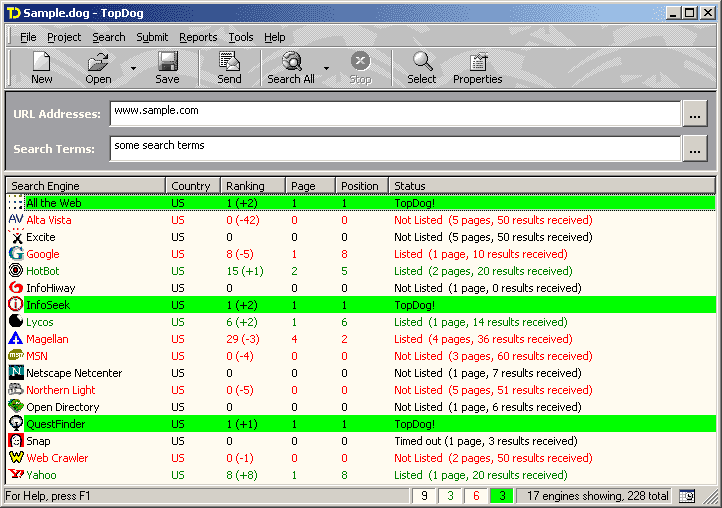Screen dimensions: 722x508
Task: Click the InfoSeek engine icon
Action: tap(16, 304)
